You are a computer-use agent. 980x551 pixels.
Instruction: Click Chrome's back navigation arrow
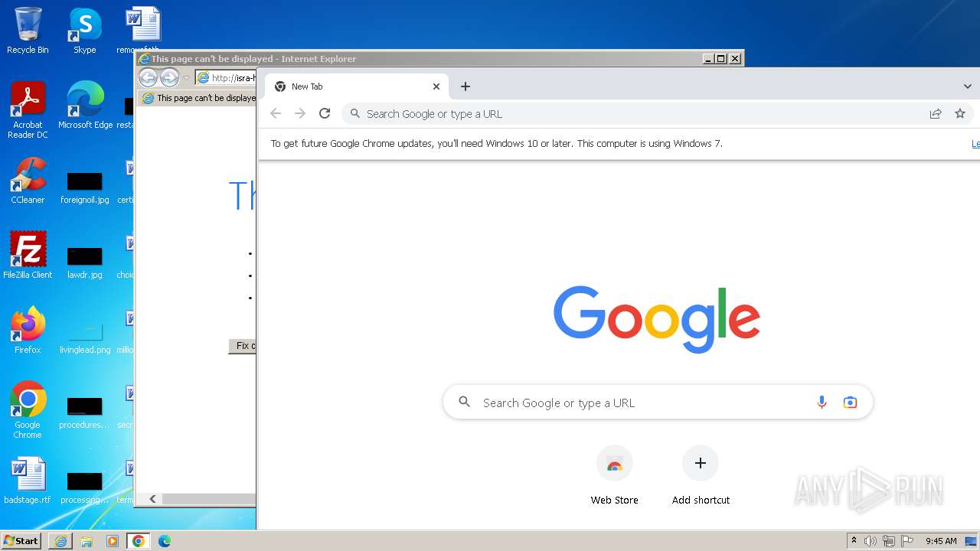click(276, 113)
